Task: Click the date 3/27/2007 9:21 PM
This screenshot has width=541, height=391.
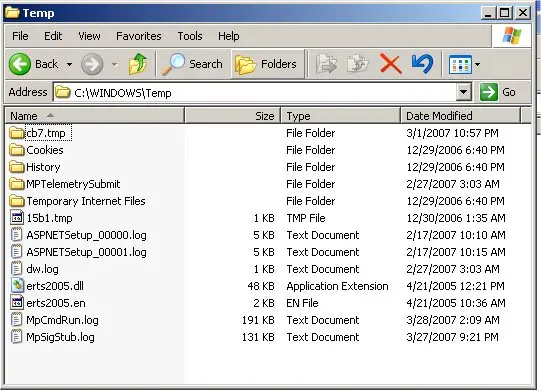Action: [452, 337]
